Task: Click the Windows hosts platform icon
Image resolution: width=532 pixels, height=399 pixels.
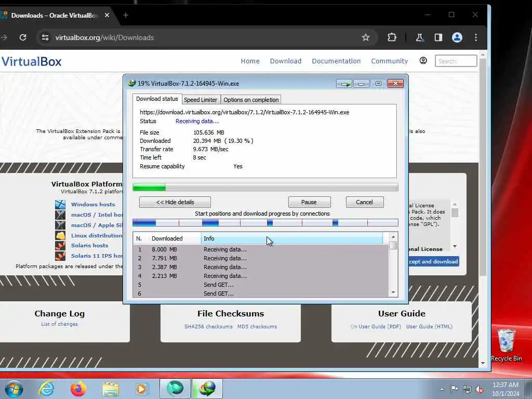Action: 60,204
